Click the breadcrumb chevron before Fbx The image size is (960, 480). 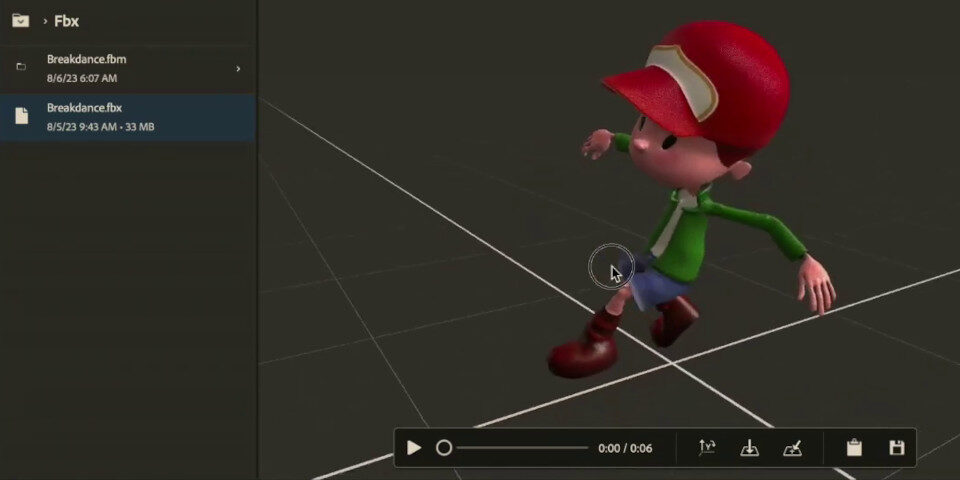tap(45, 21)
